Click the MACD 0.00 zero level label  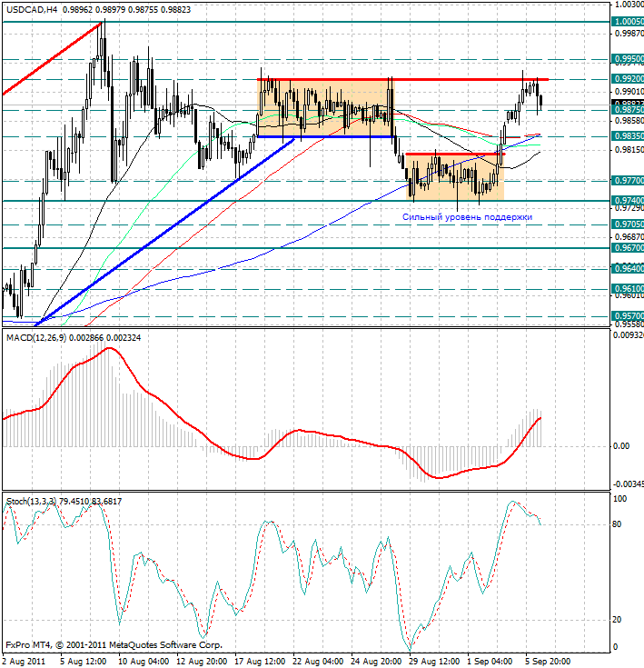621,446
